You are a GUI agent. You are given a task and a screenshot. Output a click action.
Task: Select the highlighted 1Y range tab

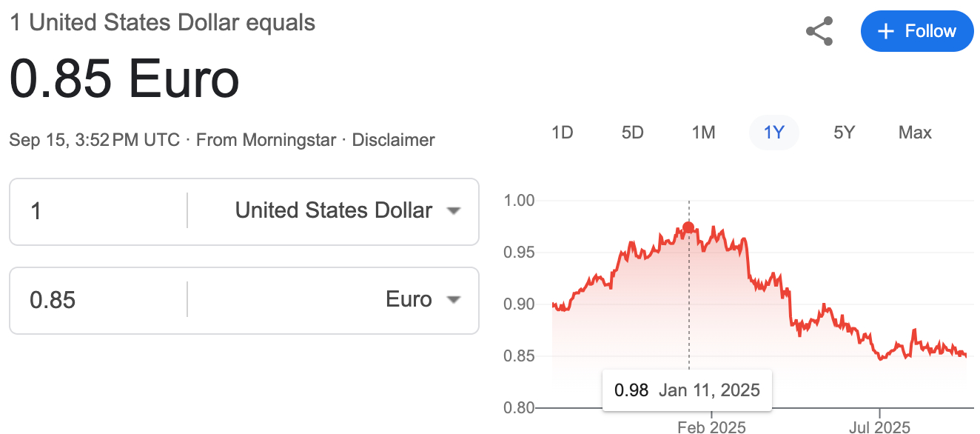tap(773, 133)
